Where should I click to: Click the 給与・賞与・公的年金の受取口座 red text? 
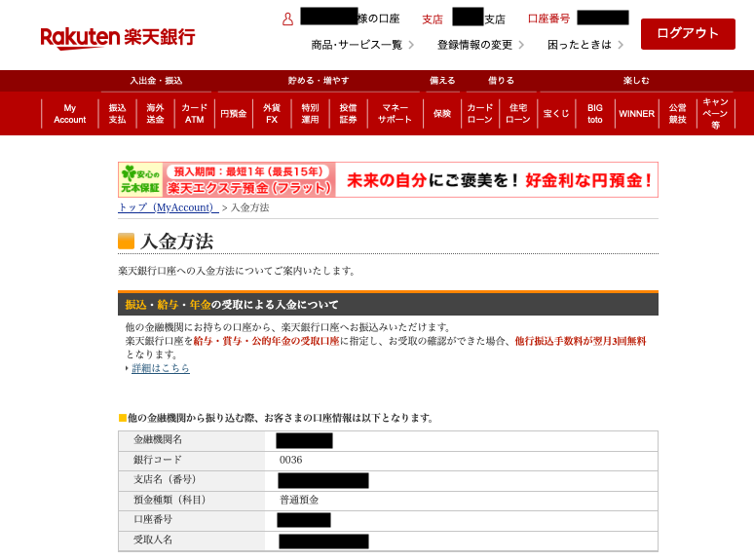pyautogui.click(x=266, y=341)
